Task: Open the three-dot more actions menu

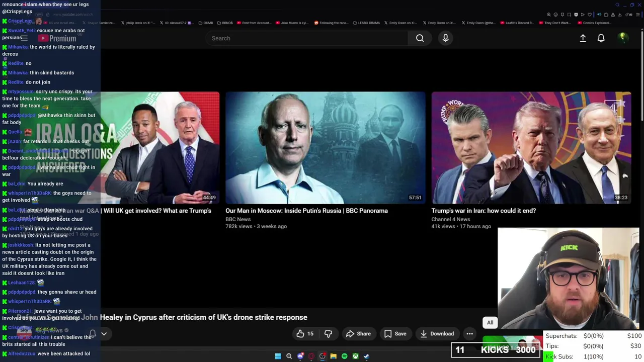Action: 469,334
